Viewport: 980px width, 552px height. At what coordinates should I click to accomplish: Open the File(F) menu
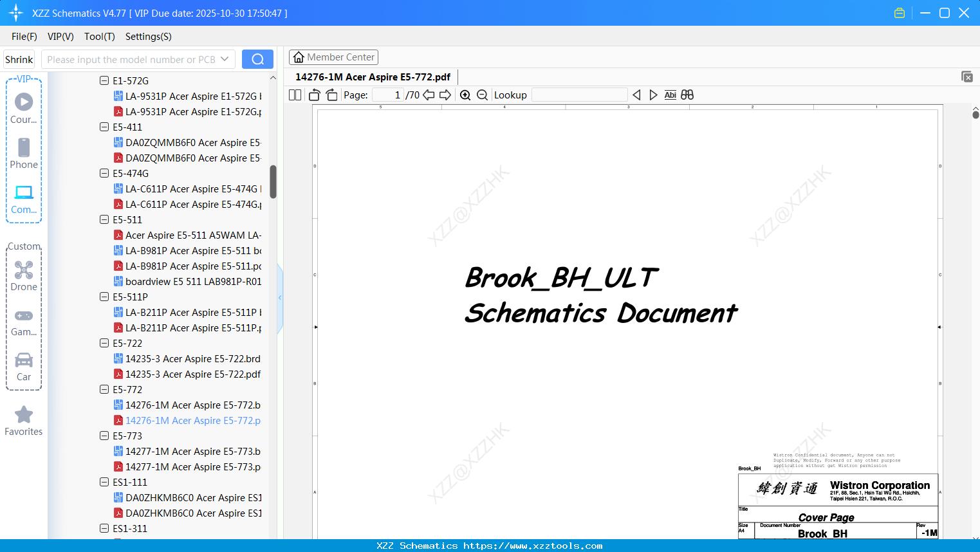[x=24, y=37]
